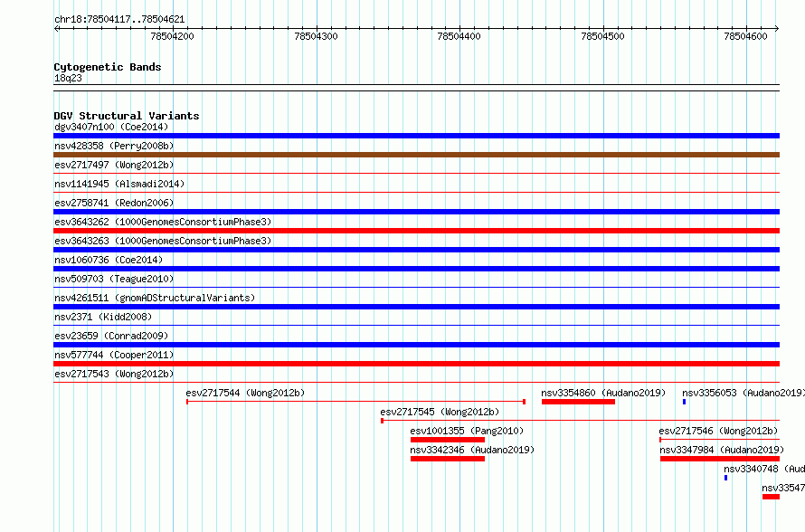Click the red bar under nsv577744
This screenshot has height=532, width=805.
[416, 364]
